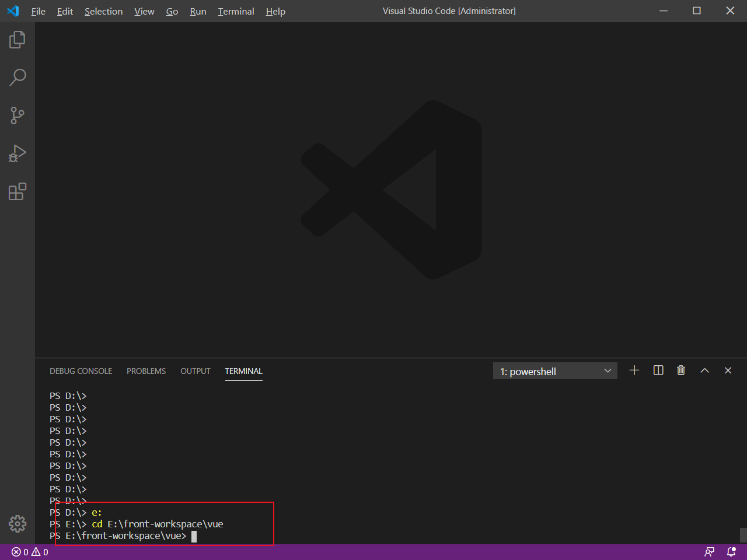
Task: Open the Terminal menu
Action: (x=236, y=11)
